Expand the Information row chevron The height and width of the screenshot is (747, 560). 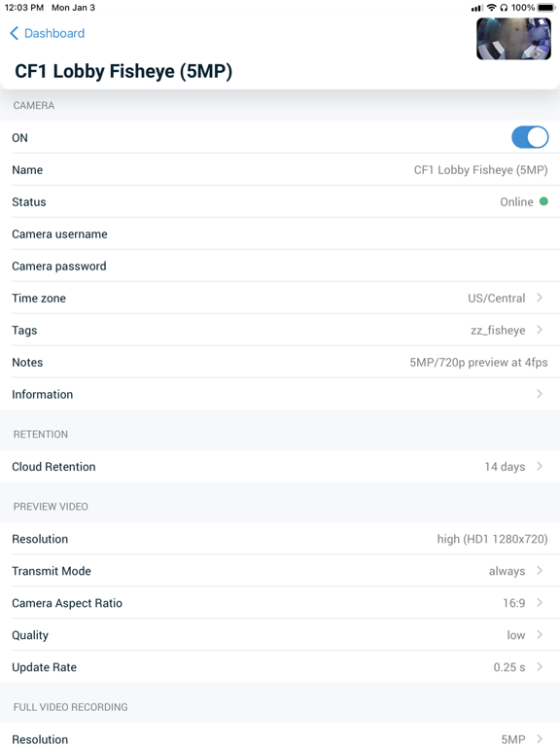pyautogui.click(x=540, y=394)
